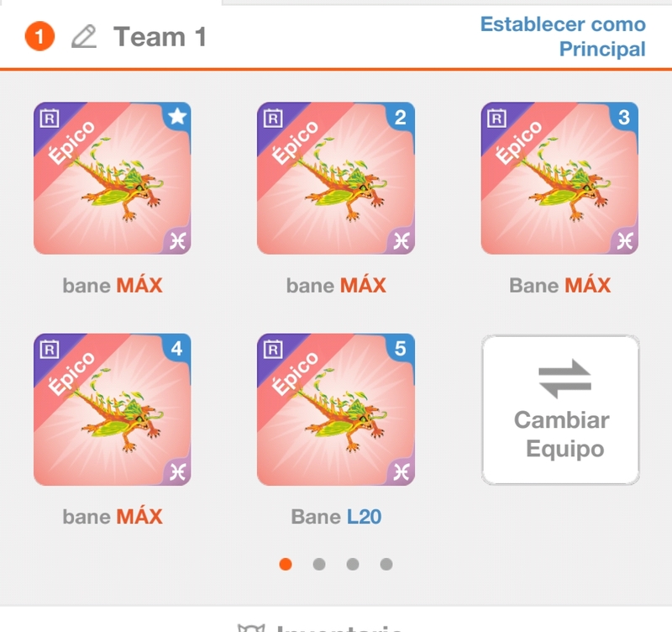Switch to the third page dot
This screenshot has height=632, width=672.
pos(353,564)
